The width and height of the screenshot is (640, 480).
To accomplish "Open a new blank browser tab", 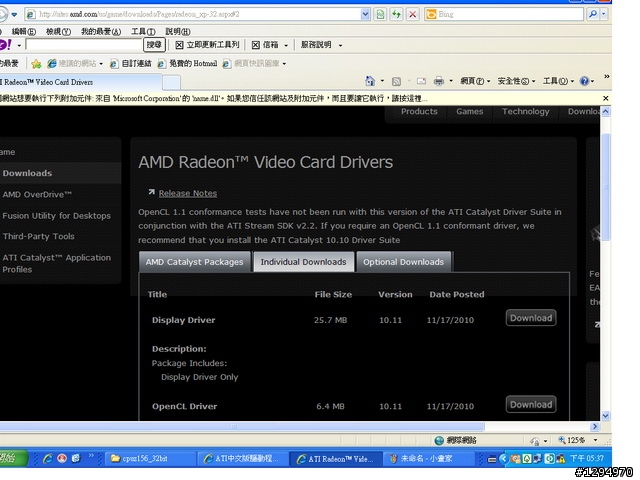I will tap(171, 82).
